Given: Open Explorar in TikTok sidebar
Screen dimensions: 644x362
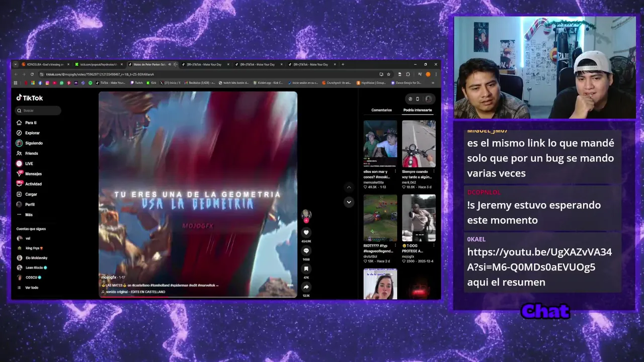Looking at the screenshot, I should click(x=28, y=133).
